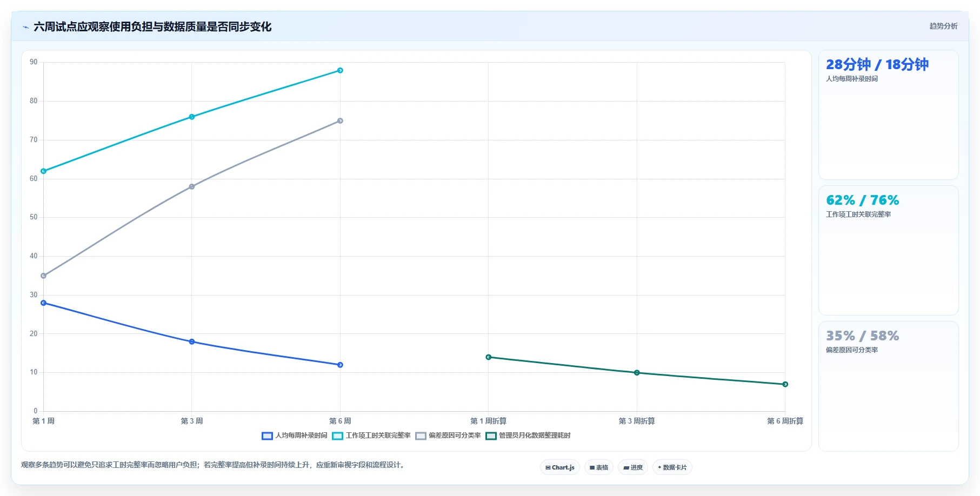Viewport: 980px width, 496px height.
Task: Click the 62% / 76% card value
Action: (863, 200)
